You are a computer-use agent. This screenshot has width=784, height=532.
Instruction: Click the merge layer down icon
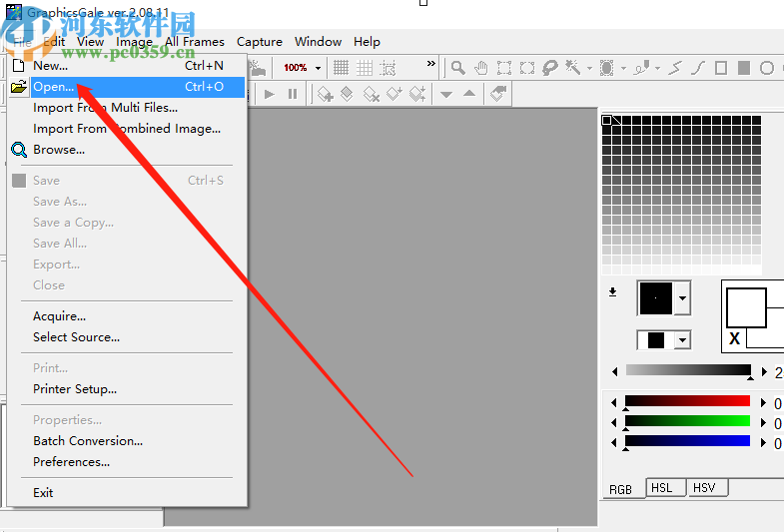pyautogui.click(x=394, y=94)
